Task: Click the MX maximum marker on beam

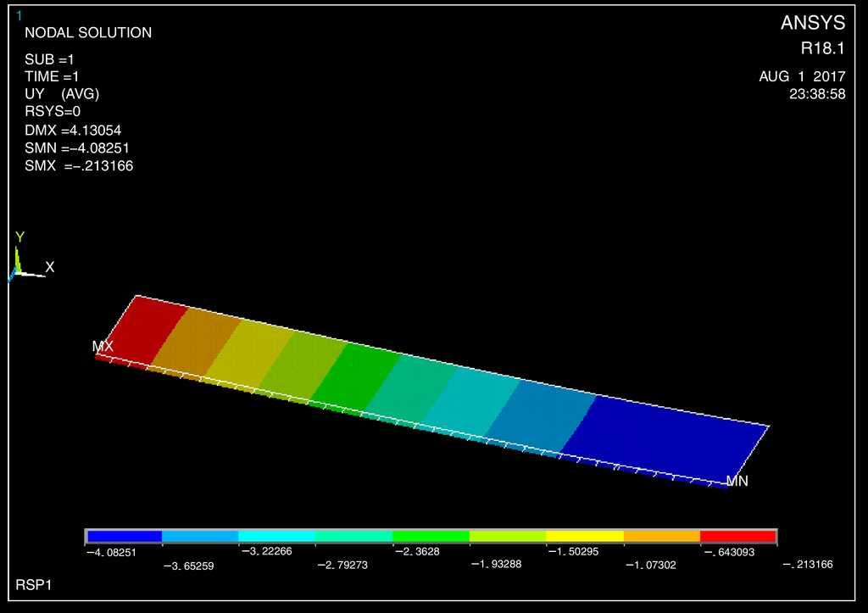Action: [x=103, y=347]
